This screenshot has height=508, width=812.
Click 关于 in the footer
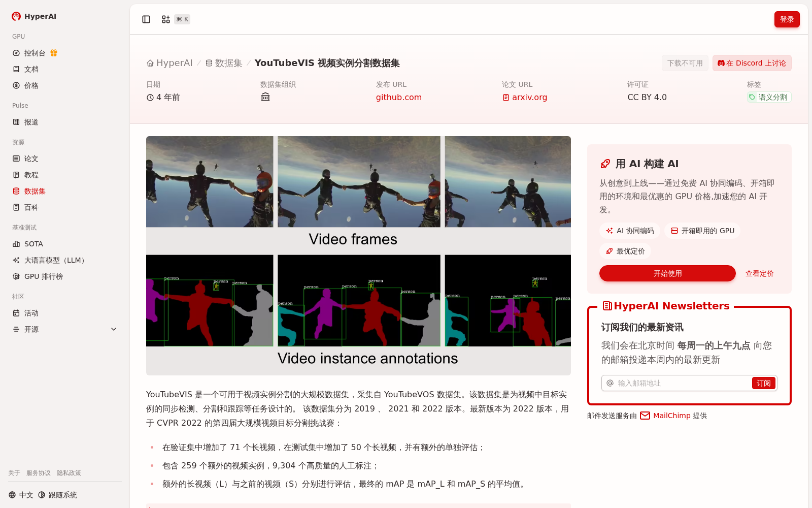coord(14,473)
